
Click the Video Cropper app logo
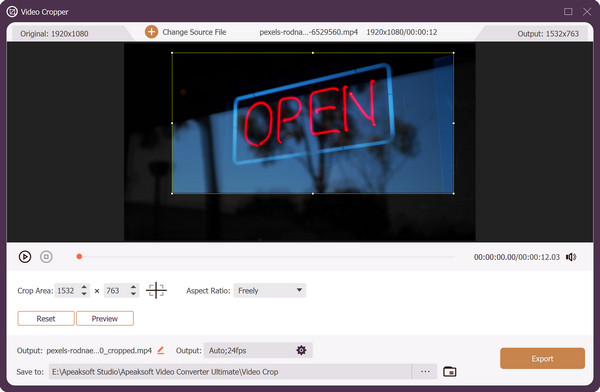click(x=12, y=11)
